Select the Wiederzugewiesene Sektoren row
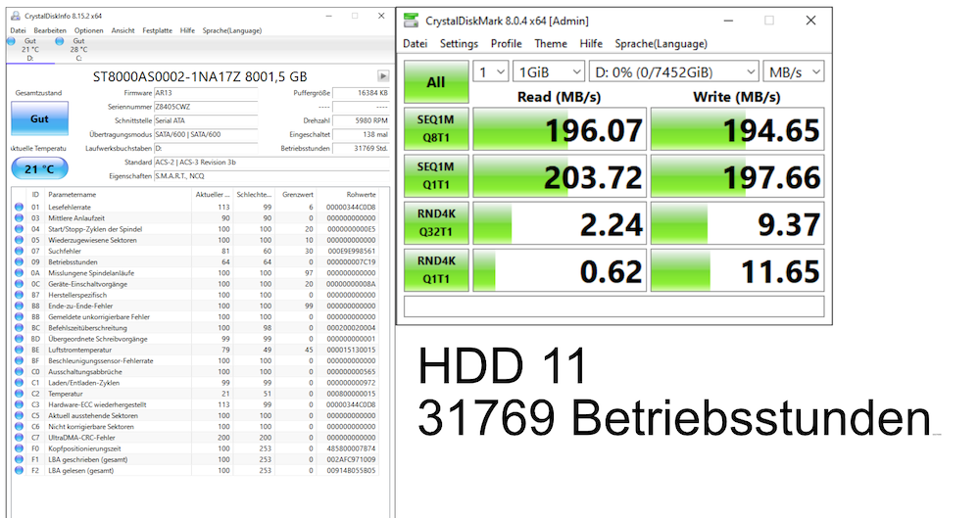 point(196,240)
